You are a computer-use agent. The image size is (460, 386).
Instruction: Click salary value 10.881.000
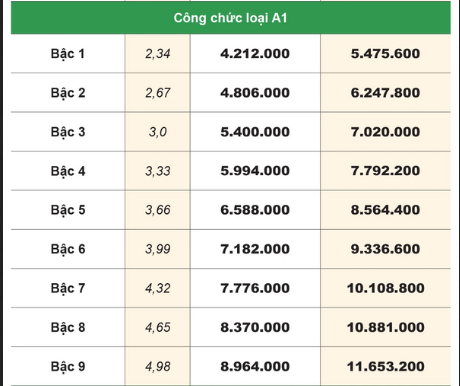[x=386, y=327]
